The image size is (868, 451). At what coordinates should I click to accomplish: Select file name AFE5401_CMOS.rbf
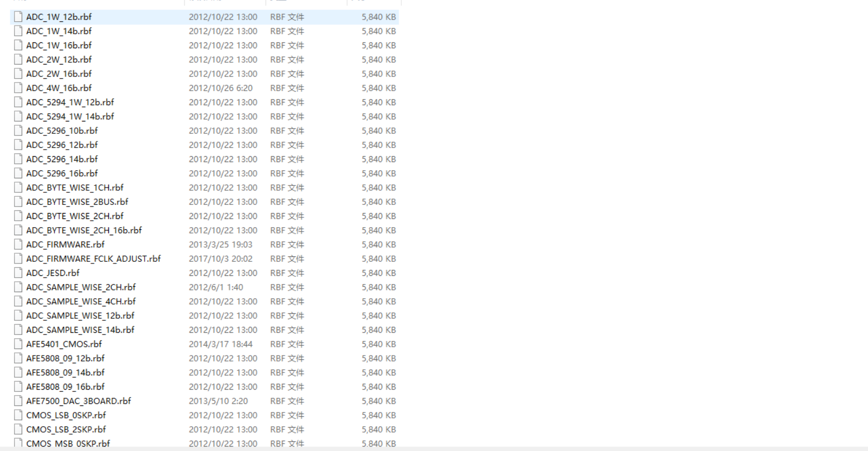tap(64, 344)
